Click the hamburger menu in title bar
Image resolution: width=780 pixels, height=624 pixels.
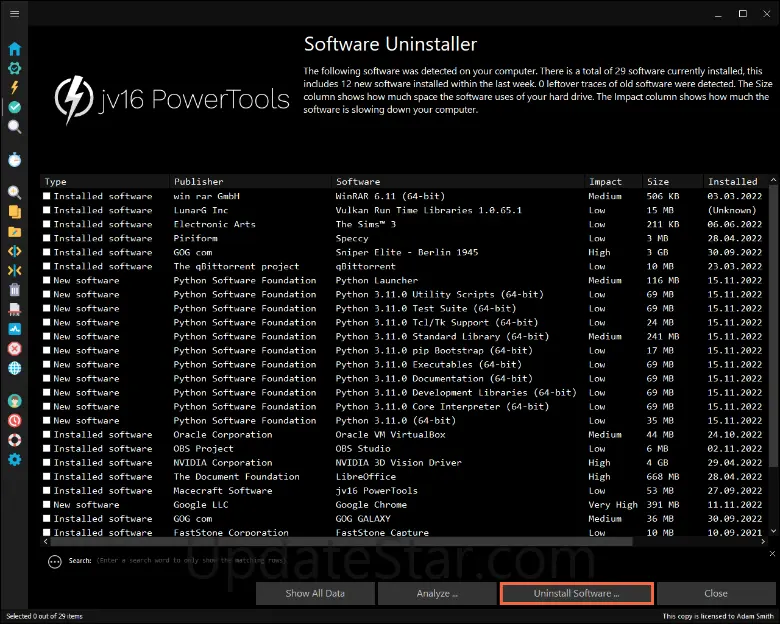14,14
